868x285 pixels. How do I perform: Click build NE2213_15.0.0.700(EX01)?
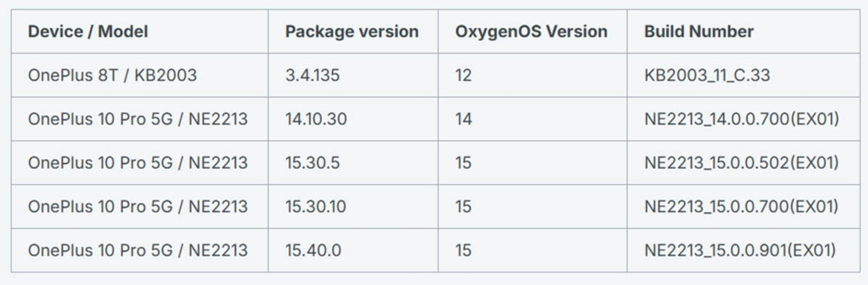click(742, 206)
